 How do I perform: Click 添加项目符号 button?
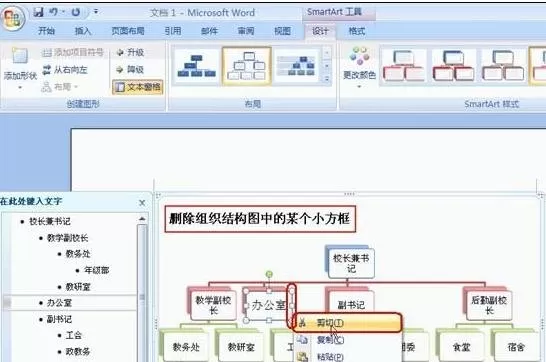(73, 53)
